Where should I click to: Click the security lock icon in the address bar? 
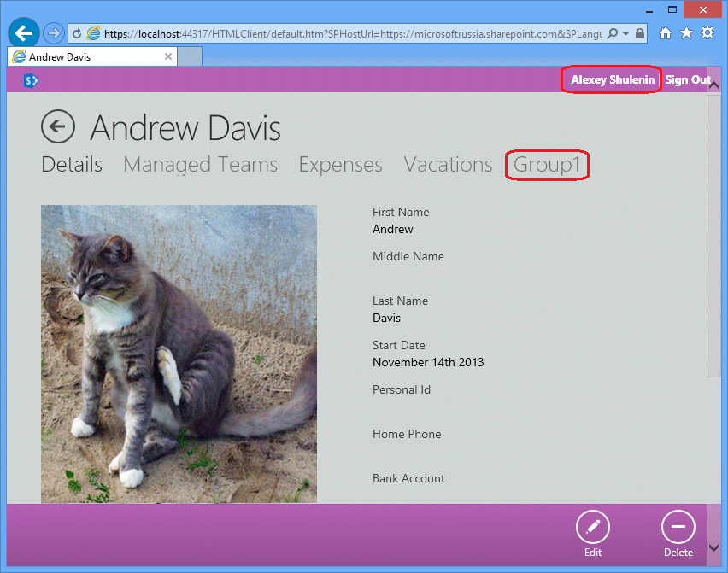point(639,32)
